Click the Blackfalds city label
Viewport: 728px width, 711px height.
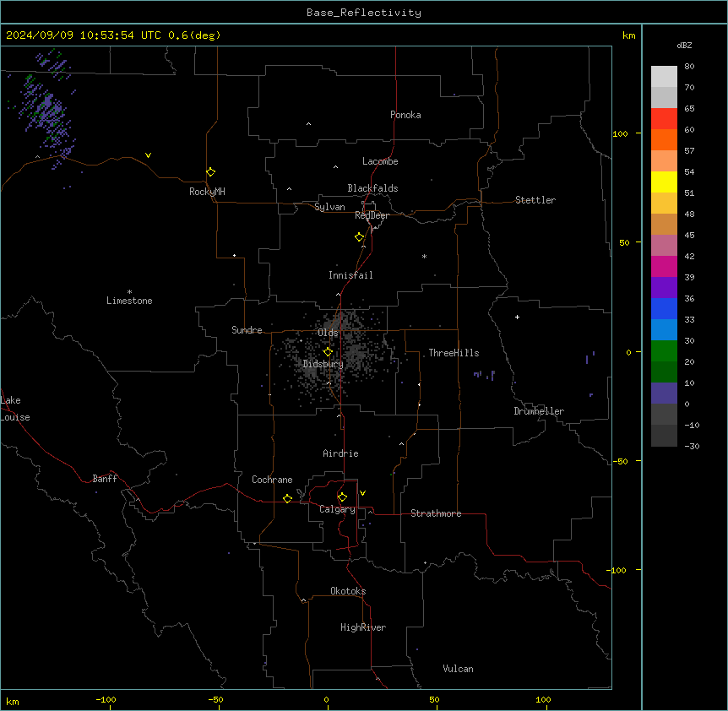(372, 188)
